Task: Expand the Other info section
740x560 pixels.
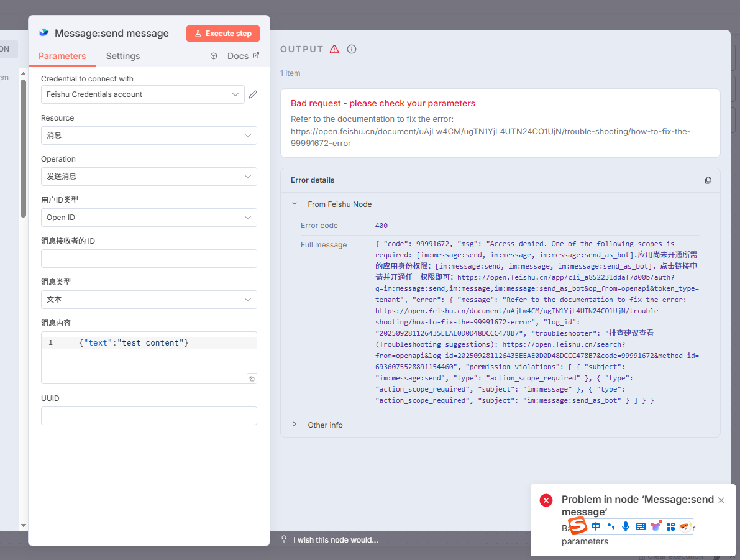Action: (295, 425)
